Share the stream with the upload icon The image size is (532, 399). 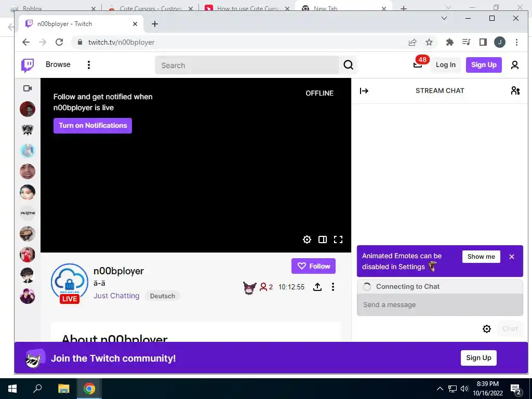point(317,287)
